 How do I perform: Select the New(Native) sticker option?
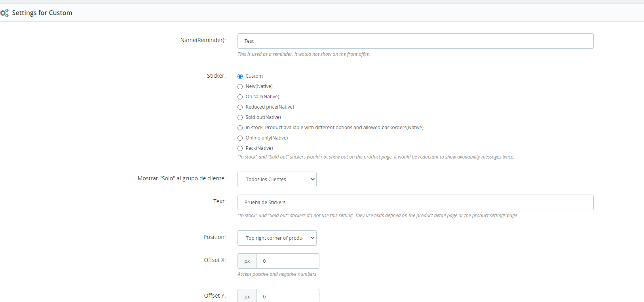tap(240, 86)
